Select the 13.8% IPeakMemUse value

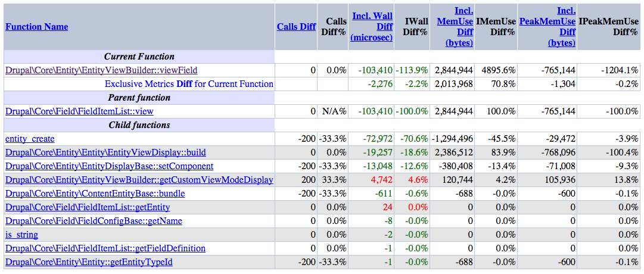[x=626, y=180]
